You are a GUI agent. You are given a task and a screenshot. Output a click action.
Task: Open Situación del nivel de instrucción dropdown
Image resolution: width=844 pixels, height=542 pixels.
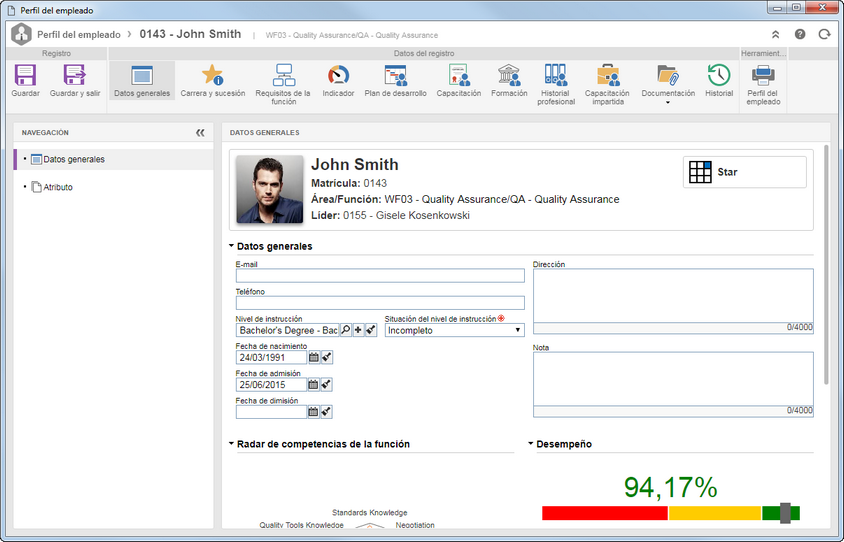[454, 330]
